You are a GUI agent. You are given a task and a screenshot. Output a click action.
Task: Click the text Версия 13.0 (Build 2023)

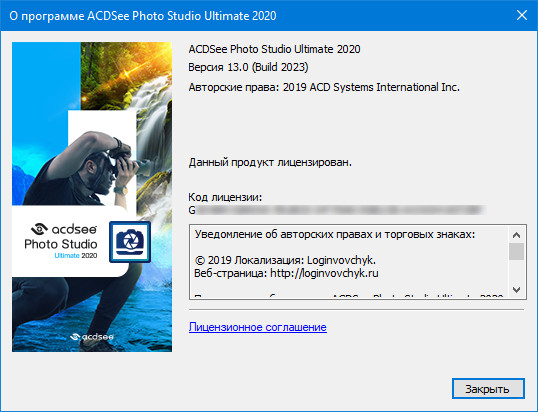248,67
